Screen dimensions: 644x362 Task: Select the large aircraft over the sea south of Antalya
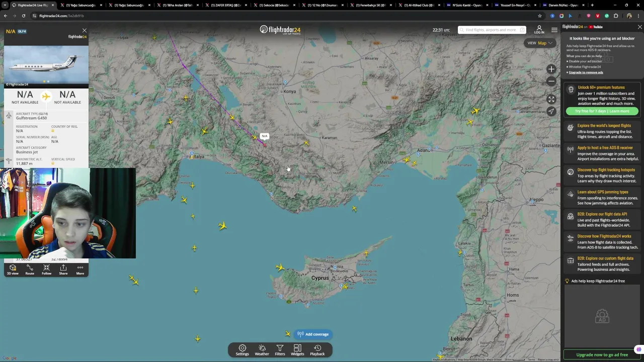coord(223,226)
